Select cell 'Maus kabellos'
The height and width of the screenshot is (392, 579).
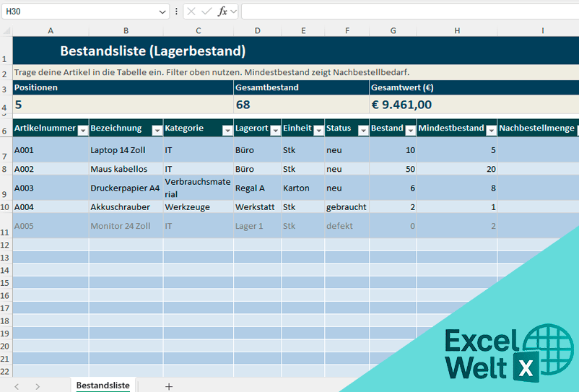point(126,169)
